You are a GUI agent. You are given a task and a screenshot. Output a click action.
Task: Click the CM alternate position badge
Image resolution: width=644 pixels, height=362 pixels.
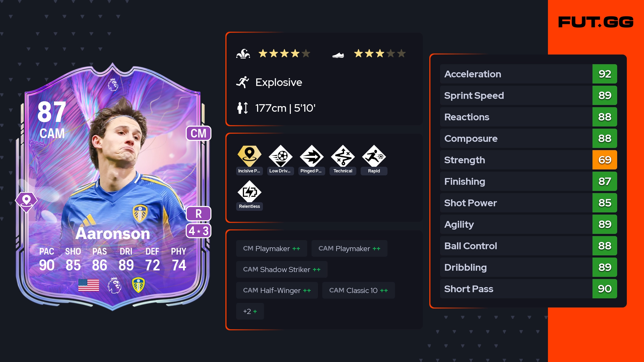coord(199,133)
